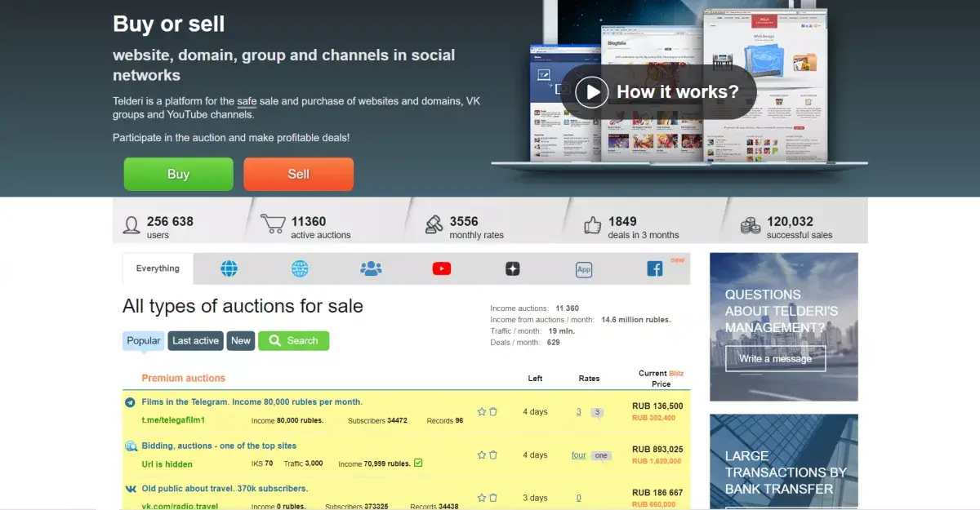Screen dimensions: 980x510
Task: Click VK icon beside travel listing
Action: [130, 489]
